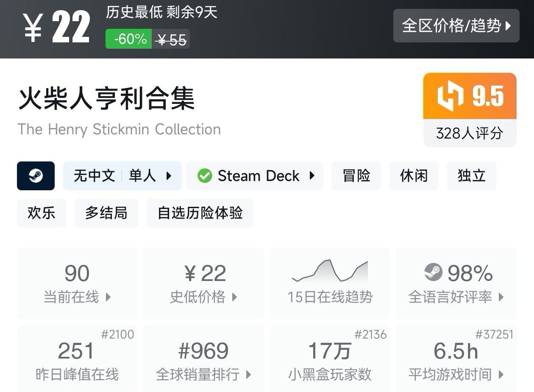Viewport: 534px width, 392px height.
Task: Open the 自选历险体验 tag
Action: click(x=200, y=213)
